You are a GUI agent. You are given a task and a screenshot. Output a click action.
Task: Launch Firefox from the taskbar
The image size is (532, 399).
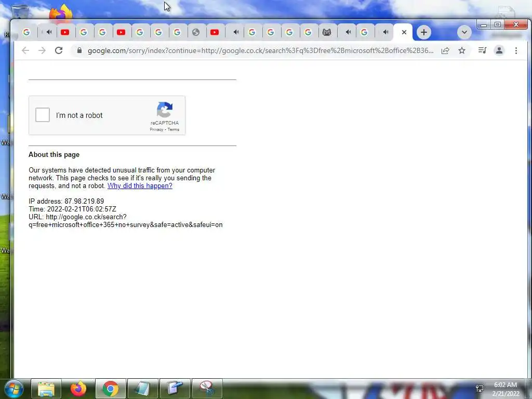coord(78,389)
